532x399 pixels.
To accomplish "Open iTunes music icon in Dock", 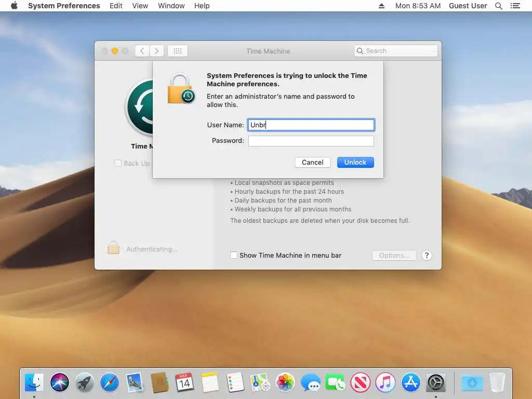I will point(385,382).
